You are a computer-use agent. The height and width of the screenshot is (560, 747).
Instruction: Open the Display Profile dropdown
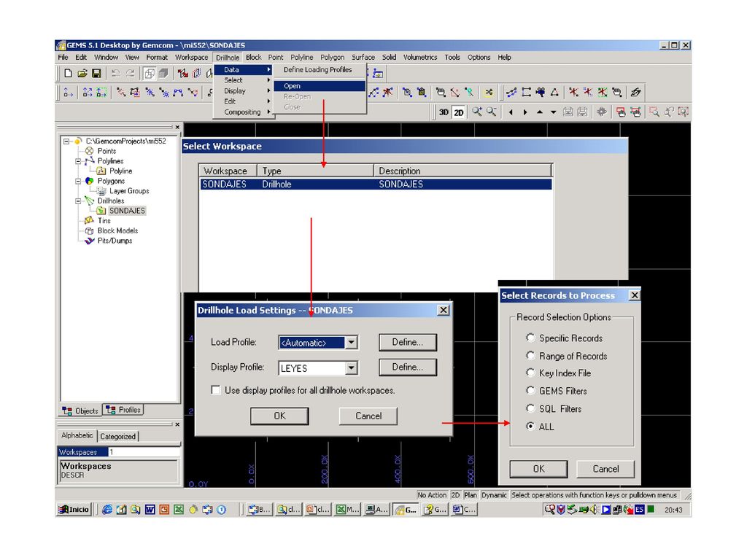pyautogui.click(x=351, y=367)
